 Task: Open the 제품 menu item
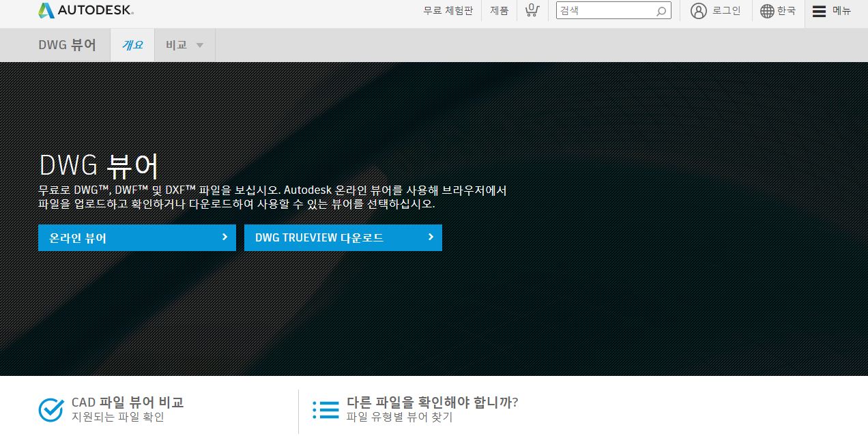coord(499,11)
